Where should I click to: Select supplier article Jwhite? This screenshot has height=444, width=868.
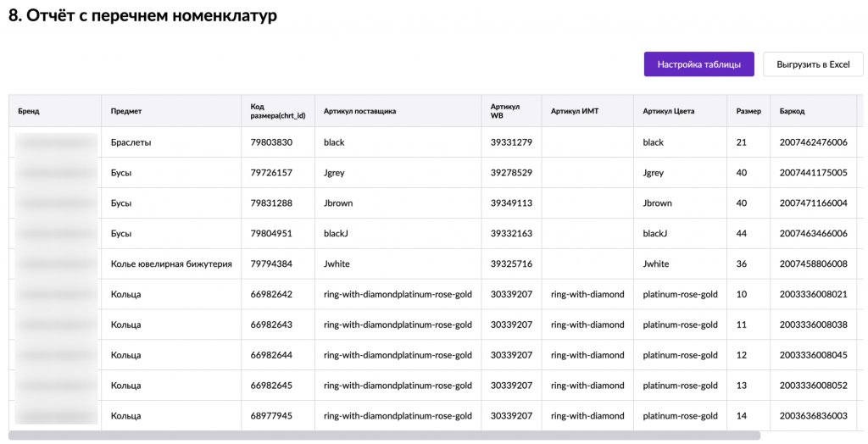click(337, 264)
